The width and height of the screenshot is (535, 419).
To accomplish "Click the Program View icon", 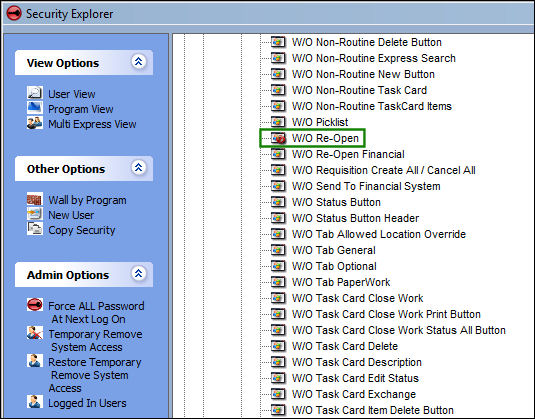I will click(35, 108).
